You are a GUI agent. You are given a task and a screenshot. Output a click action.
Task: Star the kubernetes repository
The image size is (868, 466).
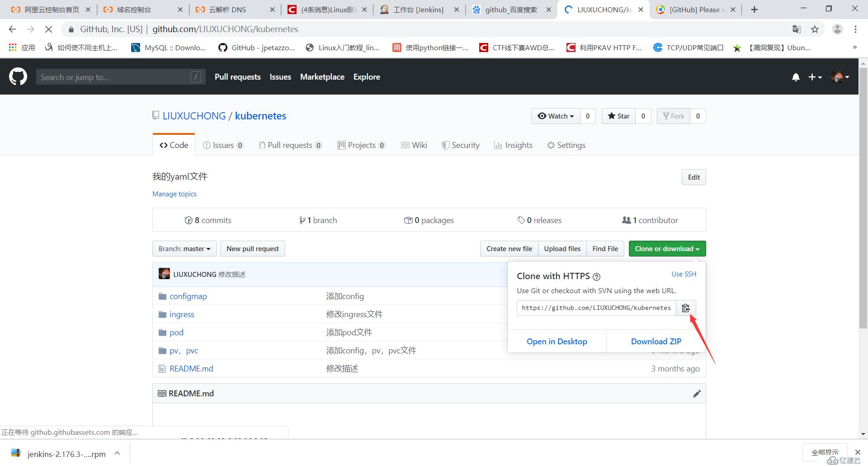click(618, 116)
